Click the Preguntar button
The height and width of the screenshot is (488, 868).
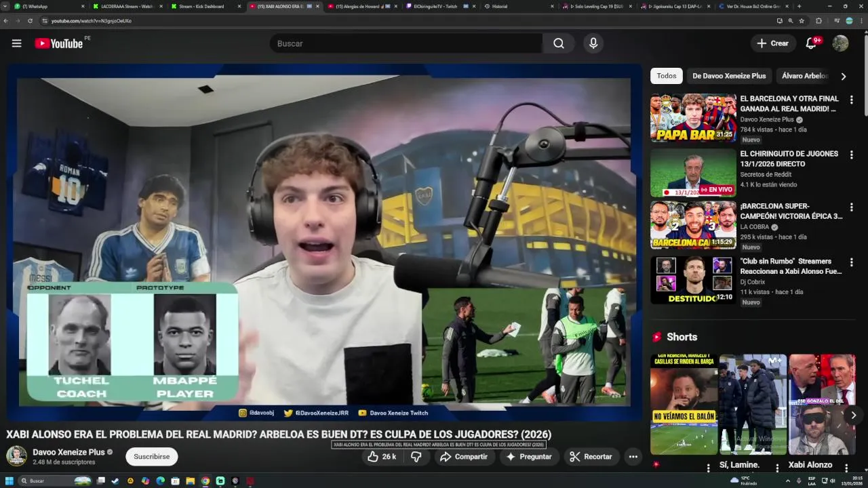pos(528,457)
